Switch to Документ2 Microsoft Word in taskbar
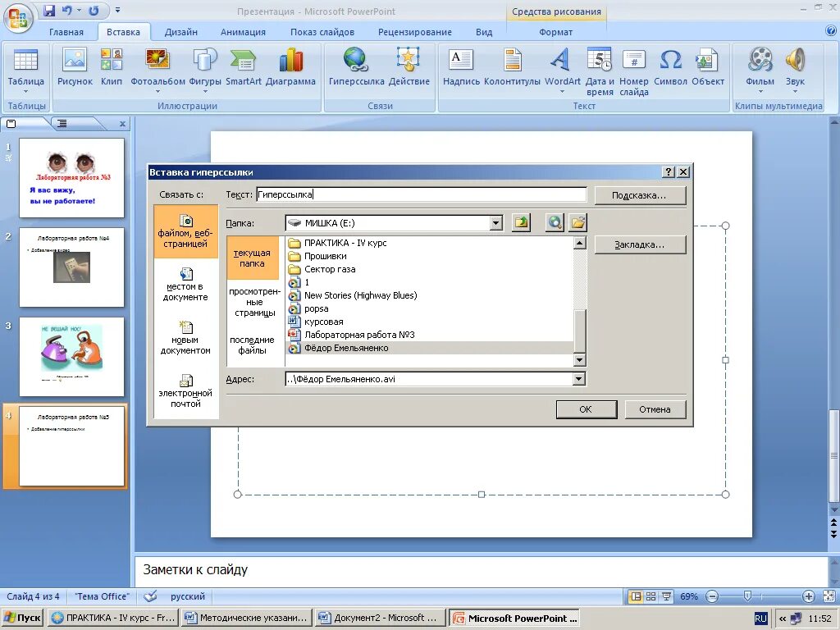 coord(381,619)
